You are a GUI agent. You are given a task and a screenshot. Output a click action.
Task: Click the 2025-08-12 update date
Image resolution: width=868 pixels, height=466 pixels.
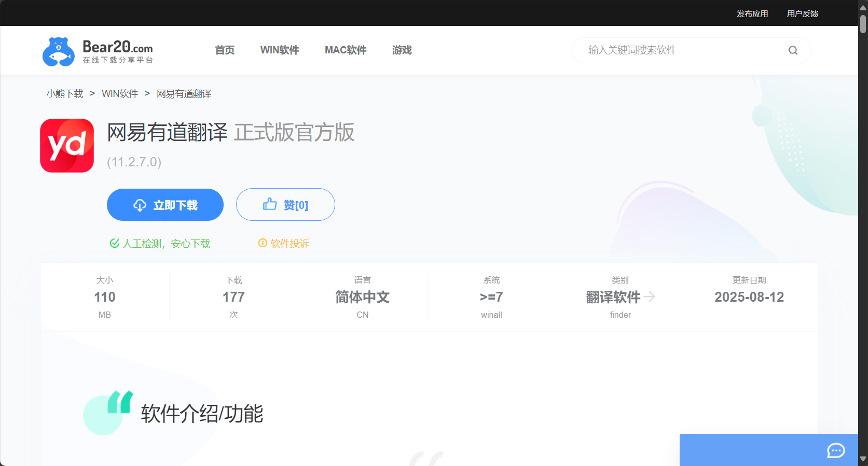749,297
